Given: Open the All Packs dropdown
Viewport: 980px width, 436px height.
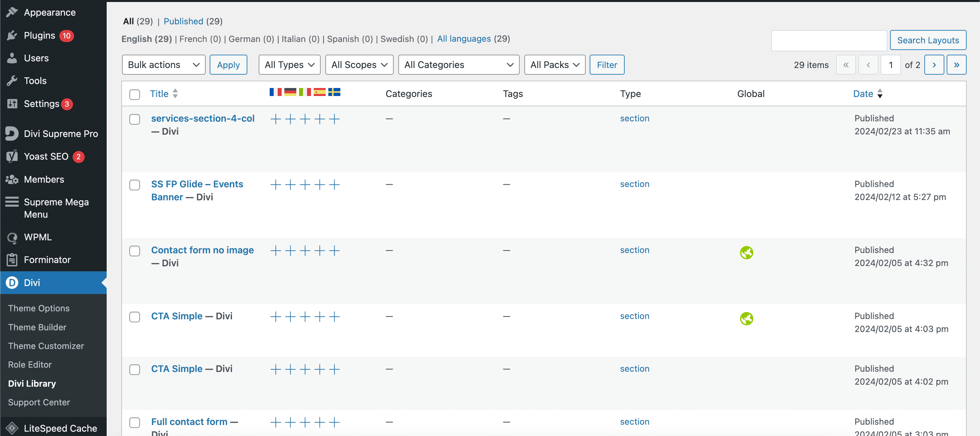Looking at the screenshot, I should [555, 65].
